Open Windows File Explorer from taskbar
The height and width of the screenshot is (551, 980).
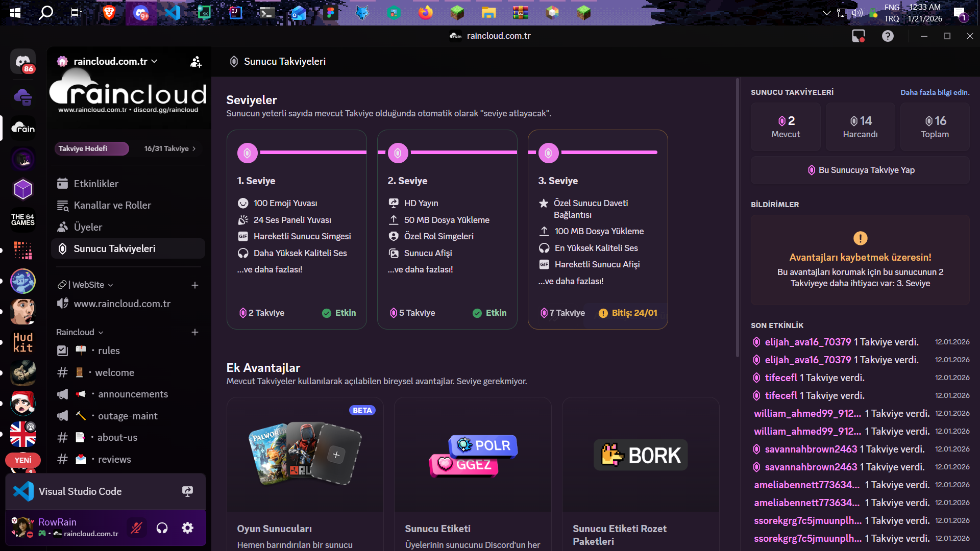[x=488, y=13]
